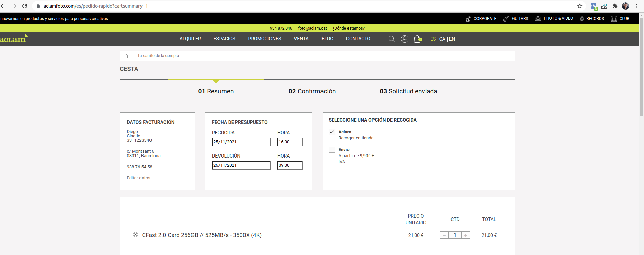Viewport: 644px width, 255px height.
Task: Open the site search magnifier icon
Action: pos(392,39)
